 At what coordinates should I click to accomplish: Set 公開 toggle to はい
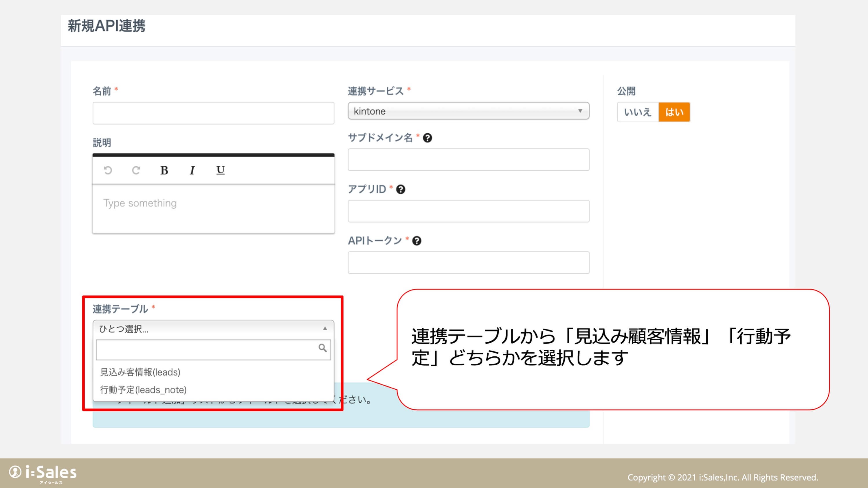click(674, 112)
